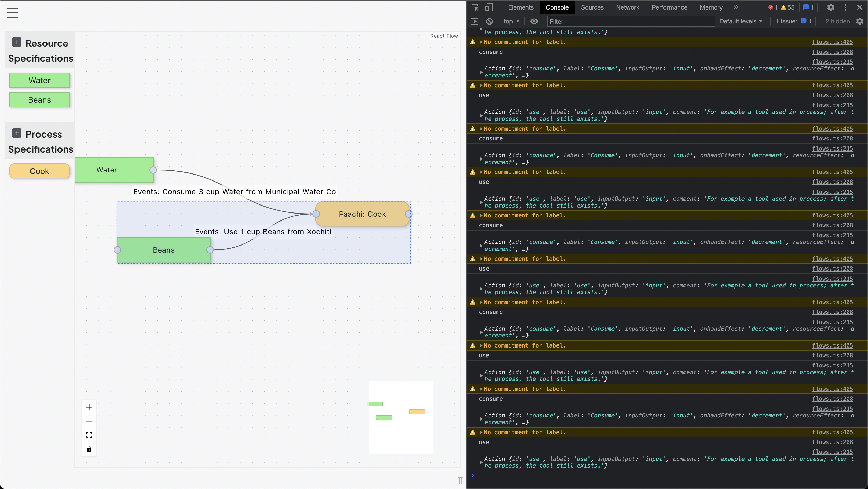Viewport: 868px width, 489px height.
Task: Fit the flow diagram to view
Action: coord(89,435)
